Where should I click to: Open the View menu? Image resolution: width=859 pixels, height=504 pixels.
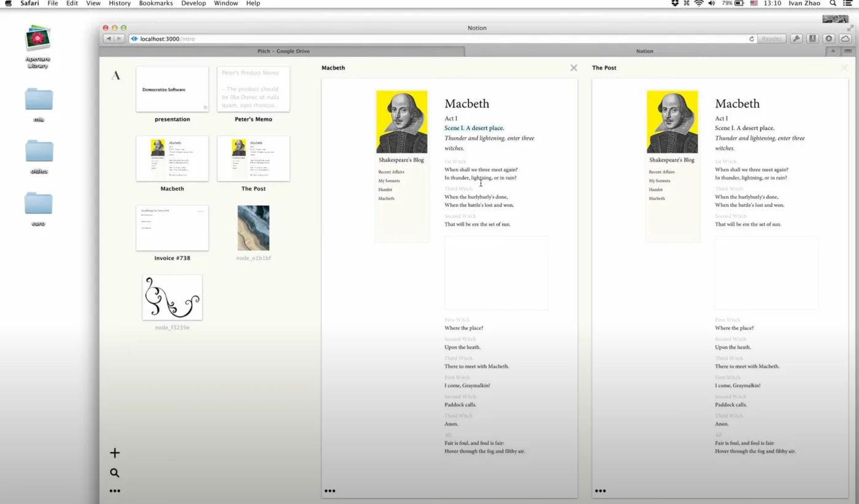93,4
